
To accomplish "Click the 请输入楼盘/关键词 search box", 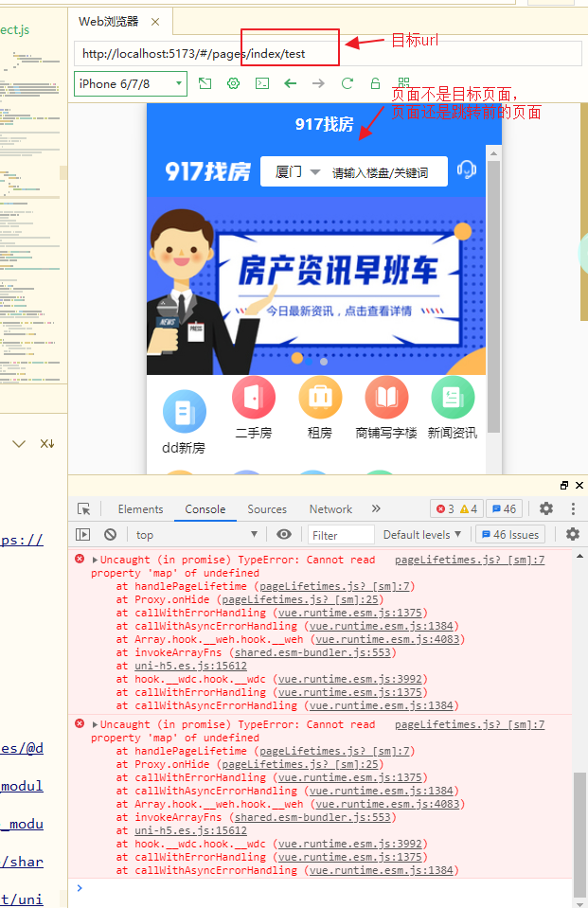I will pyautogui.click(x=380, y=172).
